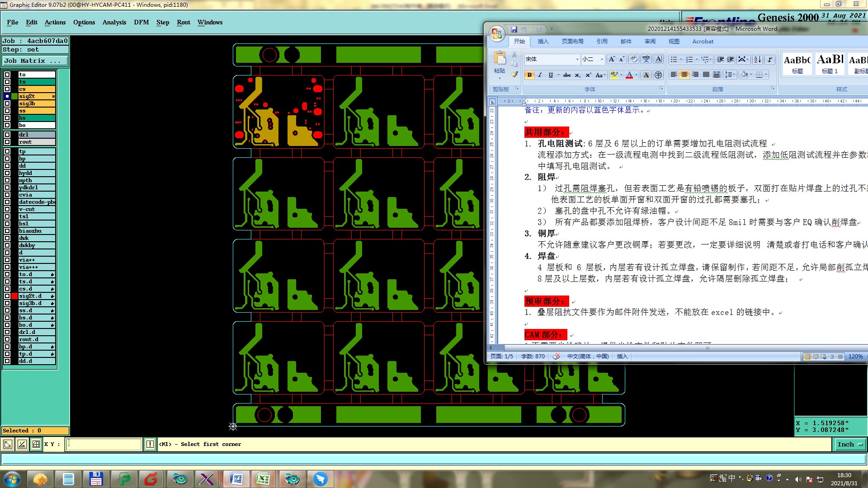
Task: Open the font name 宋体 dropdown
Action: pyautogui.click(x=577, y=59)
